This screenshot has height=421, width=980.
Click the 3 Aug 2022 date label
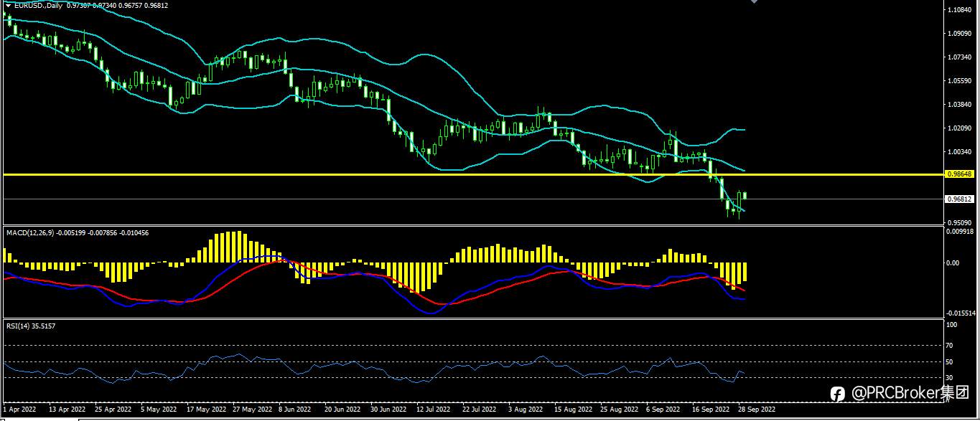coord(526,410)
